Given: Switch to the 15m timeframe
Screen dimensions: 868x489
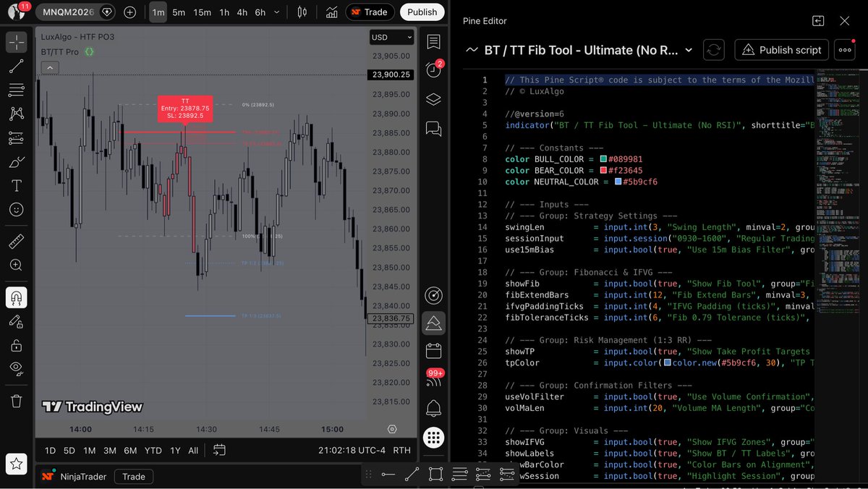Looking at the screenshot, I should (203, 12).
